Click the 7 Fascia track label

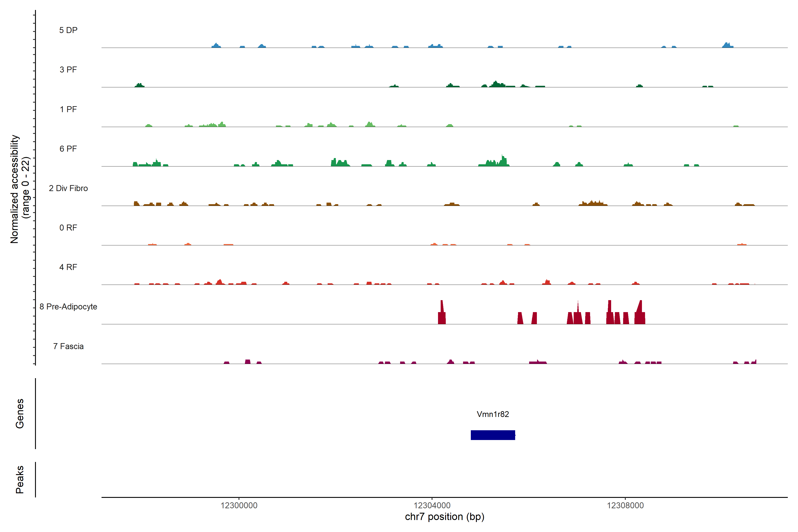(68, 346)
